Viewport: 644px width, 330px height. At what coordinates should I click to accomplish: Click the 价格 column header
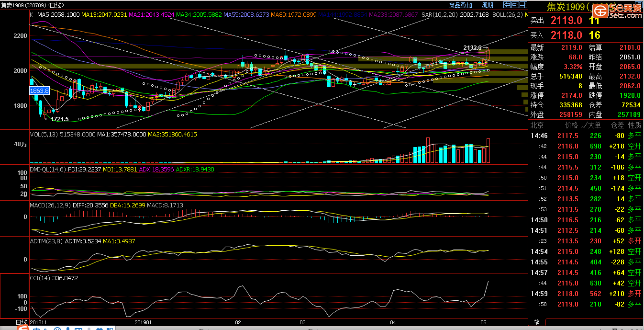[571, 125]
